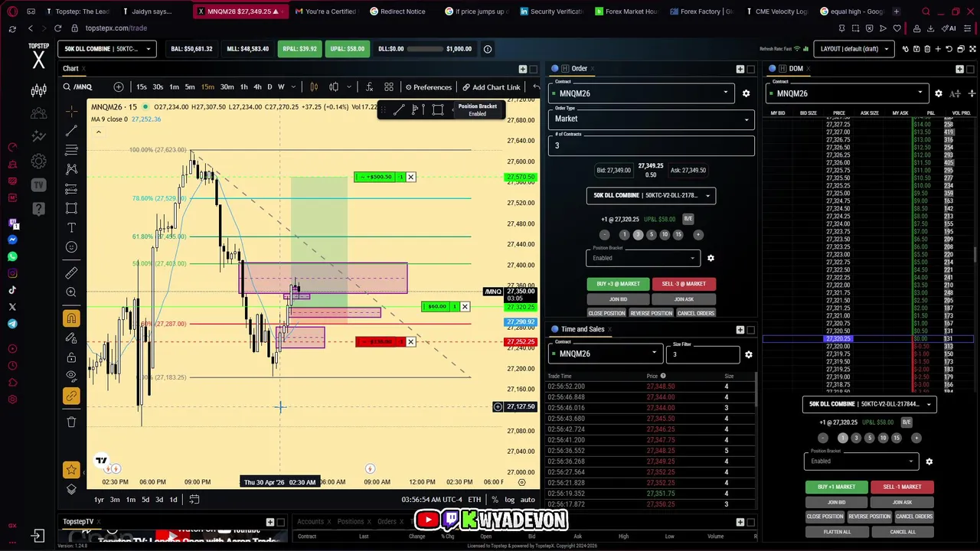Viewport: 980px width, 551px height.
Task: Open the object tree layers icon
Action: [x=71, y=489]
